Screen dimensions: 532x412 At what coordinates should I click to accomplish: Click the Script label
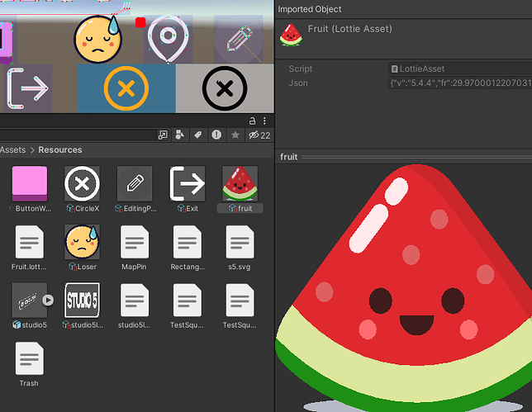(300, 69)
